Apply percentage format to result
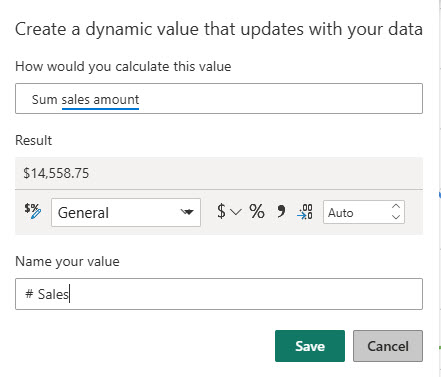Image resolution: width=441 pixels, height=377 pixels. pyautogui.click(x=257, y=211)
